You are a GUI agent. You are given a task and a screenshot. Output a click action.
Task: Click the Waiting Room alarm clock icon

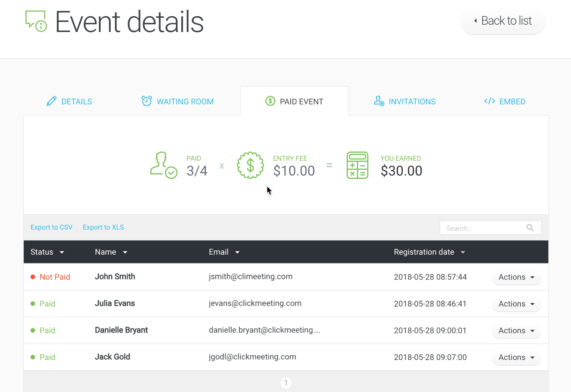147,101
